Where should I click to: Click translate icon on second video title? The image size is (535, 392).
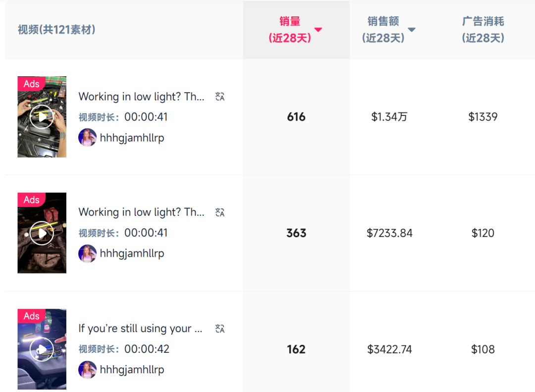(x=220, y=213)
